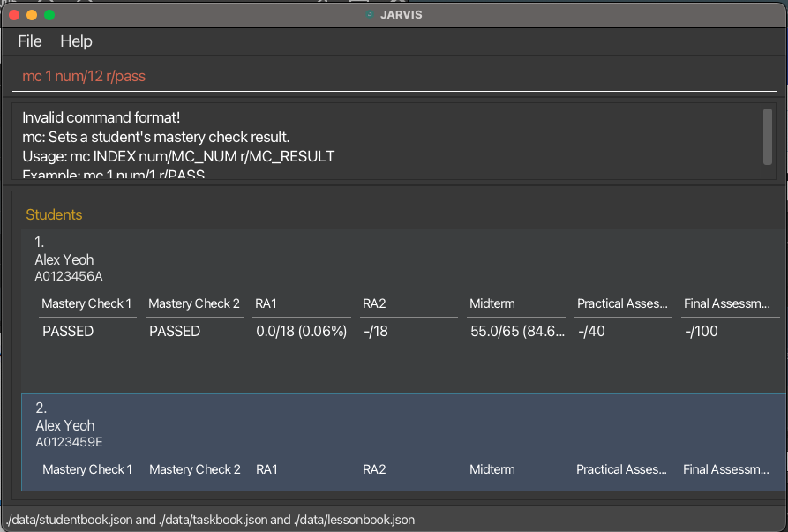Image resolution: width=788 pixels, height=532 pixels.
Task: Click the 'mc: Sets a student's mastery check result.' line
Action: click(x=156, y=137)
